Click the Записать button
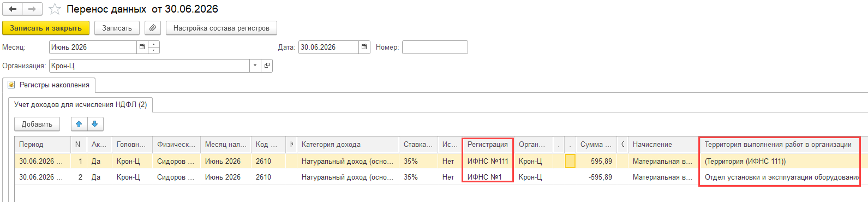The image size is (868, 202). coord(117,28)
